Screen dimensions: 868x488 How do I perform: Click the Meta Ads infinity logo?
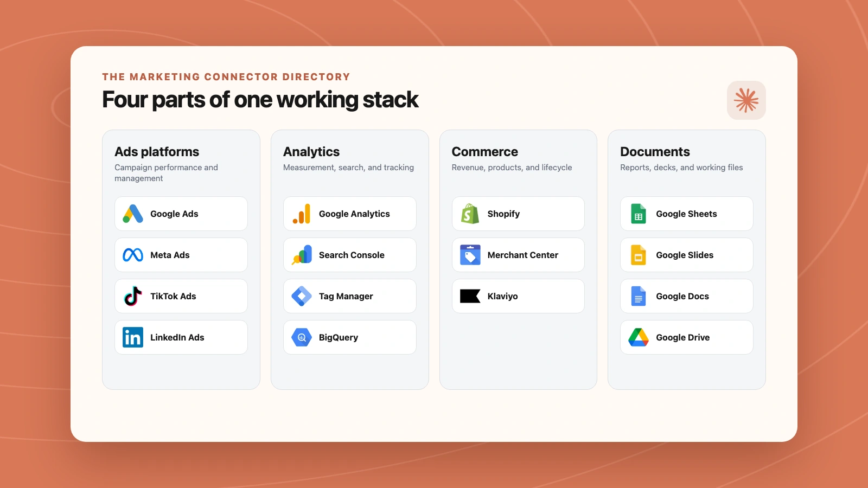click(x=133, y=255)
